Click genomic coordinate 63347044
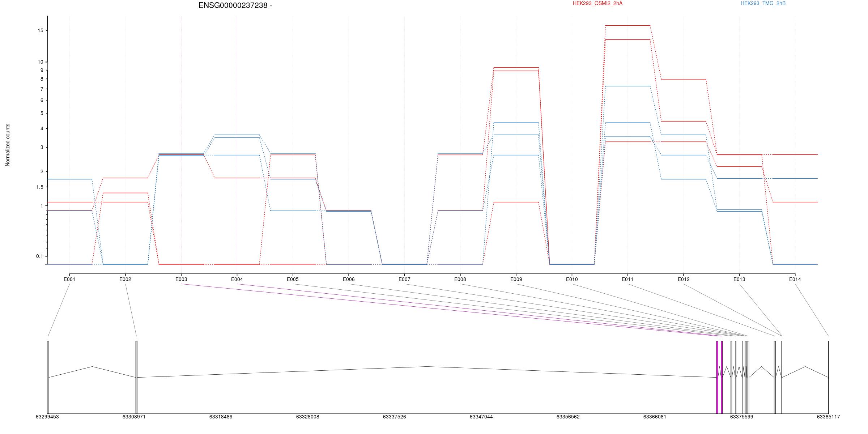 [x=481, y=417]
